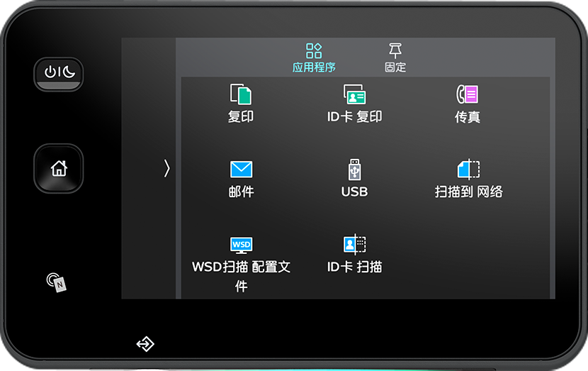Viewport: 588px width, 371px height.
Task: Open WSD扫描 配置文件 app
Action: point(241,265)
